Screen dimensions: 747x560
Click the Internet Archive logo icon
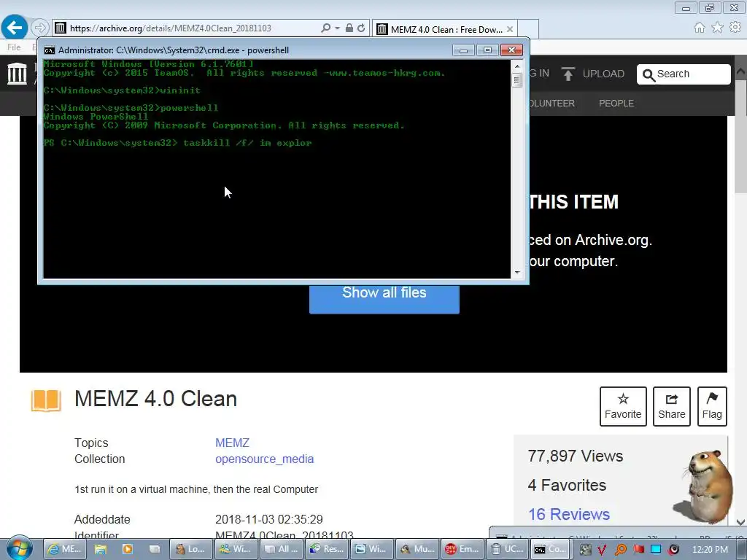(x=18, y=74)
